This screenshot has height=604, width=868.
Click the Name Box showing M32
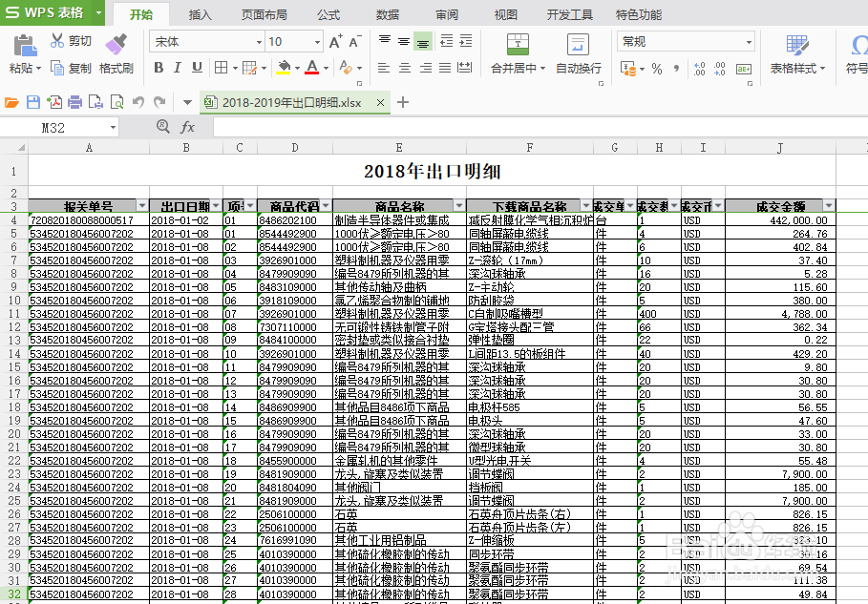[60, 128]
